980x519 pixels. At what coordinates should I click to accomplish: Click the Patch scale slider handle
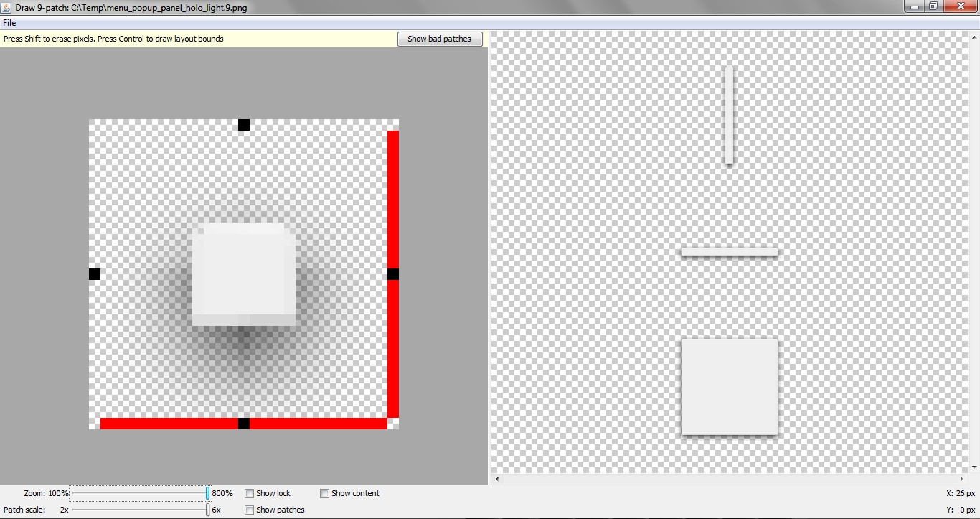click(208, 510)
